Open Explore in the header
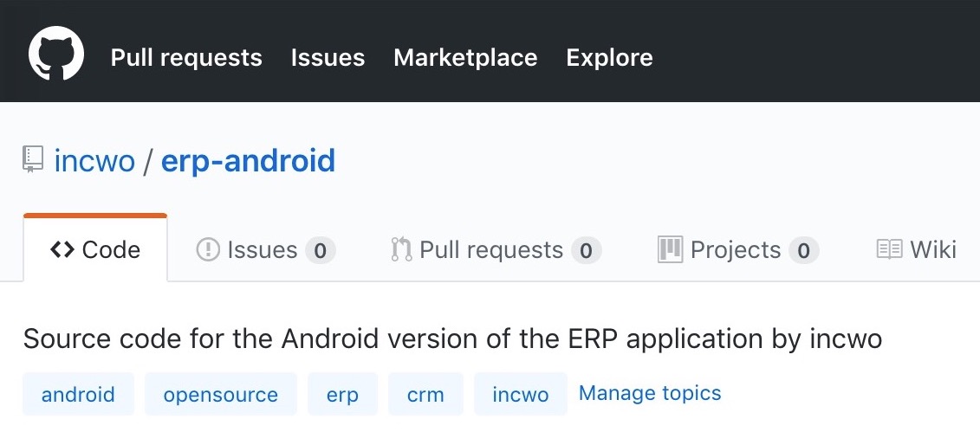The height and width of the screenshot is (432, 980). point(609,57)
